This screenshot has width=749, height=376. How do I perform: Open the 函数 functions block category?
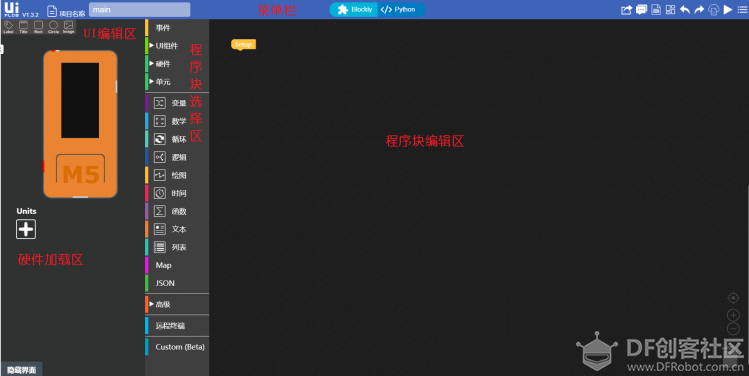pyautogui.click(x=177, y=211)
